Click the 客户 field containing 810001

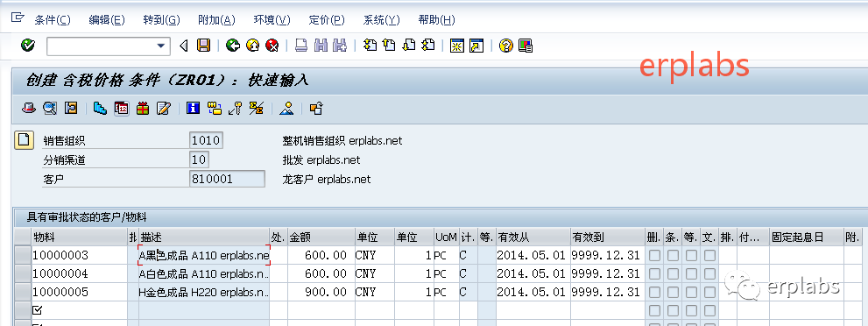227,179
